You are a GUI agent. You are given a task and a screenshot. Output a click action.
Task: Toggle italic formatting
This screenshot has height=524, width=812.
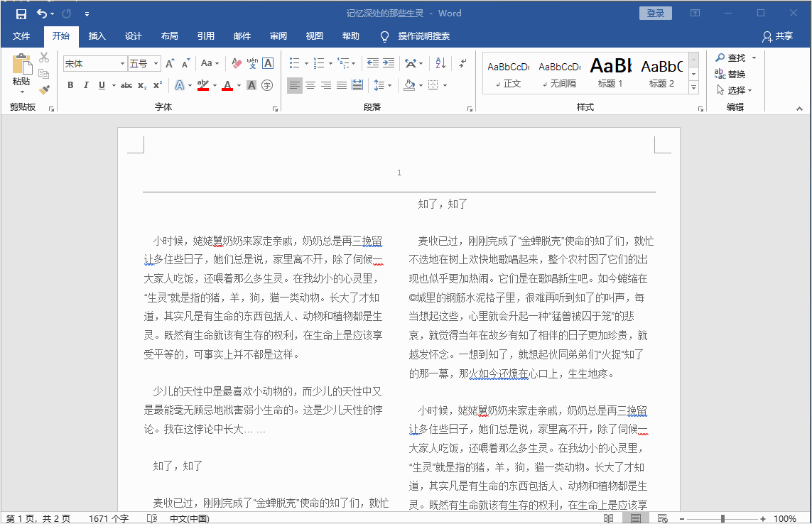click(86, 86)
